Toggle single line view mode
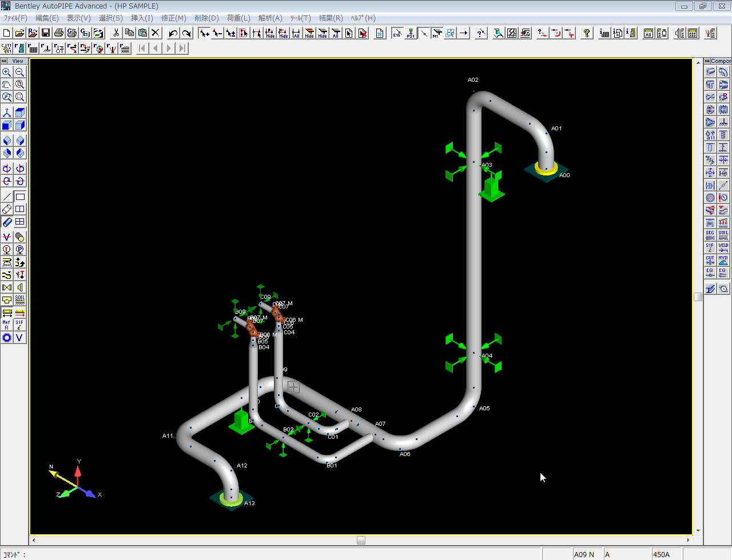 (x=7, y=197)
